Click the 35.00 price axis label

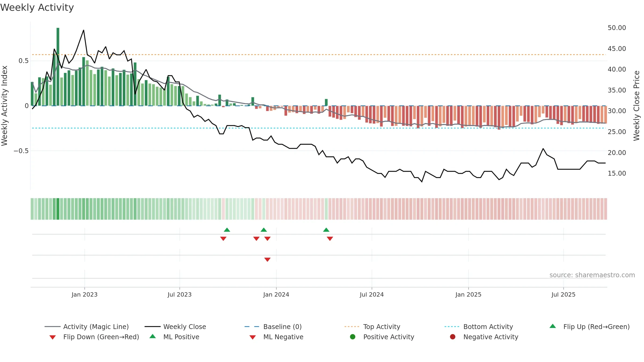point(617,90)
